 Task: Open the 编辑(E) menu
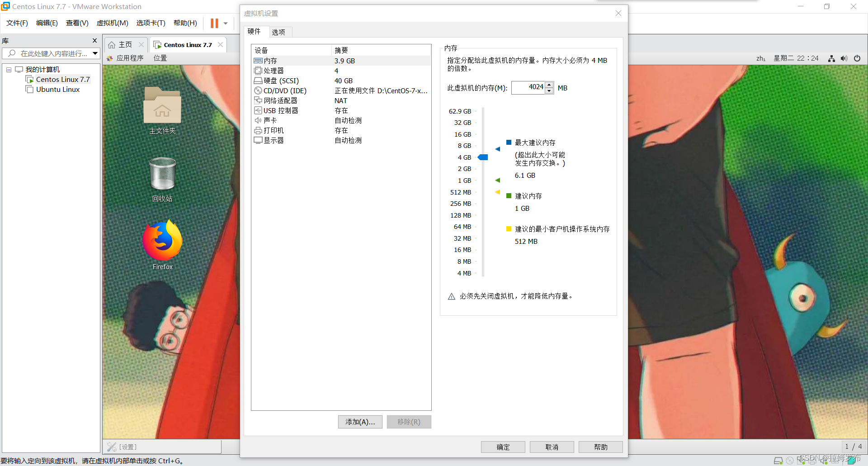[x=47, y=23]
